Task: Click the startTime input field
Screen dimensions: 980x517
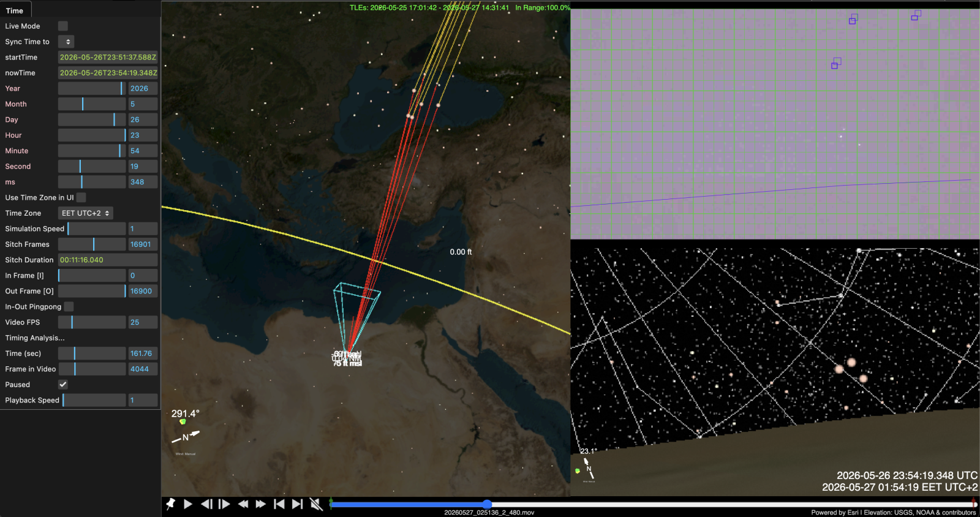Action: click(x=108, y=57)
